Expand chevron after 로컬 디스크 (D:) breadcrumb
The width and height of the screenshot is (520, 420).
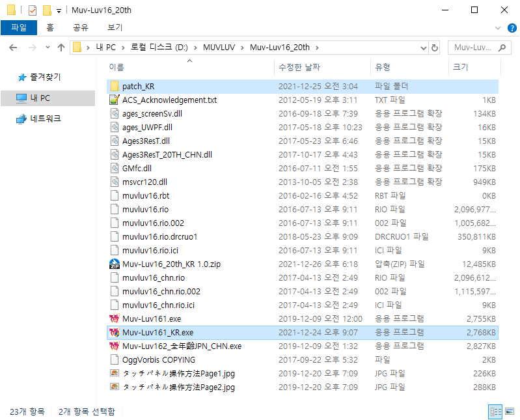(195, 48)
